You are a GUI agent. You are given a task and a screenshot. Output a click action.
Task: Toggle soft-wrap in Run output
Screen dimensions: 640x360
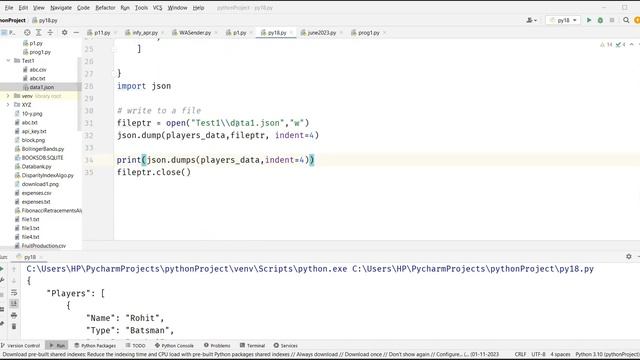pos(14,292)
